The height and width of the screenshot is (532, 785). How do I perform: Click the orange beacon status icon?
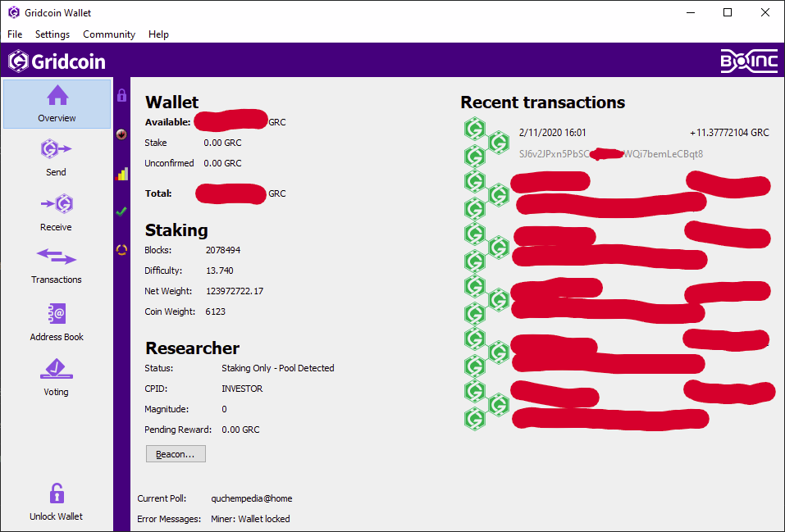(121, 249)
